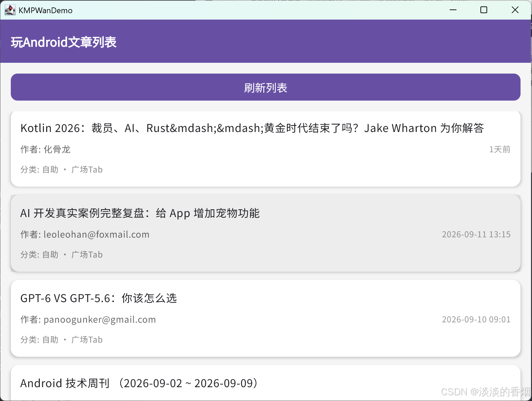Click the 1天前 timestamp
Image resolution: width=532 pixels, height=401 pixels.
500,149
